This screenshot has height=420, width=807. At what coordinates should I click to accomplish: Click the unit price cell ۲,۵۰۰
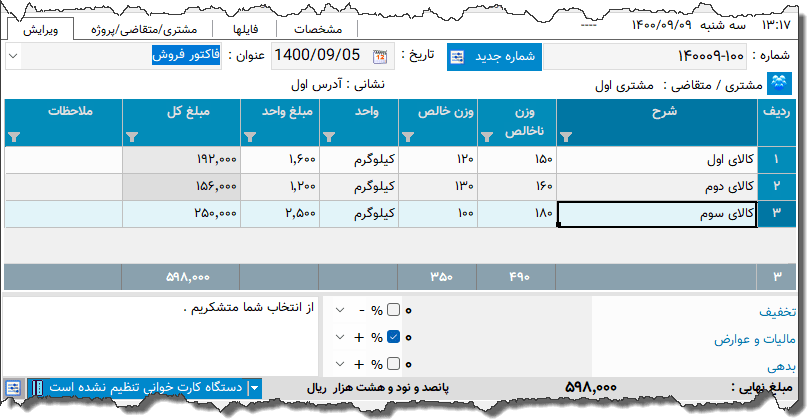pos(280,214)
